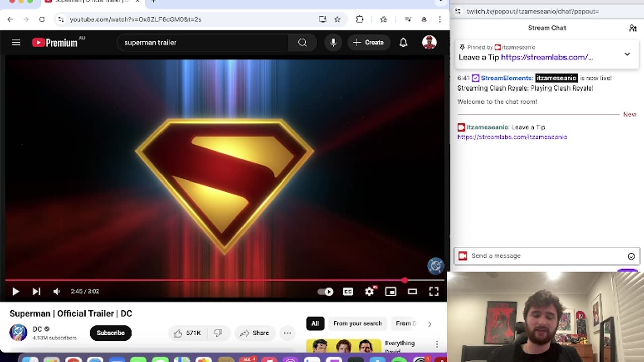Viewport: 644px width, 362px height.
Task: Toggle autoplay switch in player
Action: pyautogui.click(x=326, y=292)
